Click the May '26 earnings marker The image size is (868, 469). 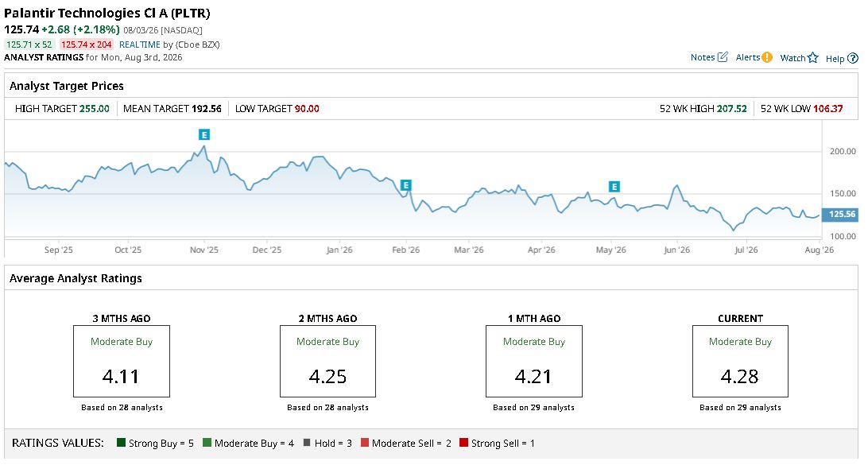[614, 187]
